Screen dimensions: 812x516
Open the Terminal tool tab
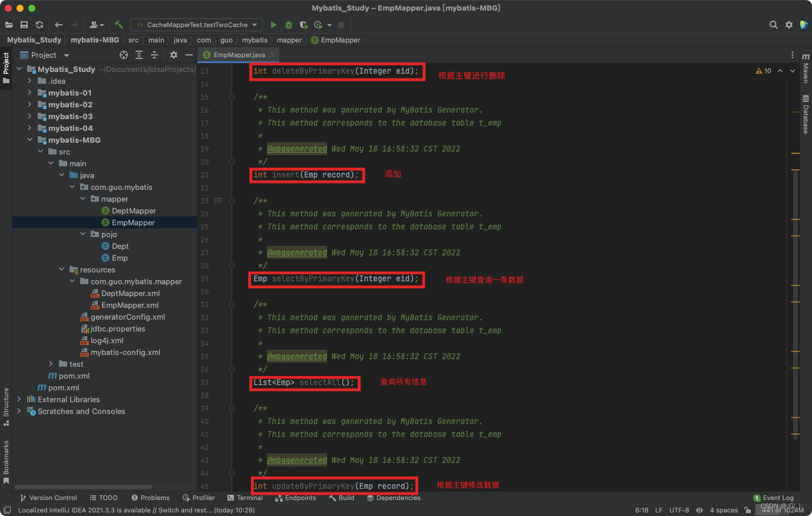click(245, 498)
